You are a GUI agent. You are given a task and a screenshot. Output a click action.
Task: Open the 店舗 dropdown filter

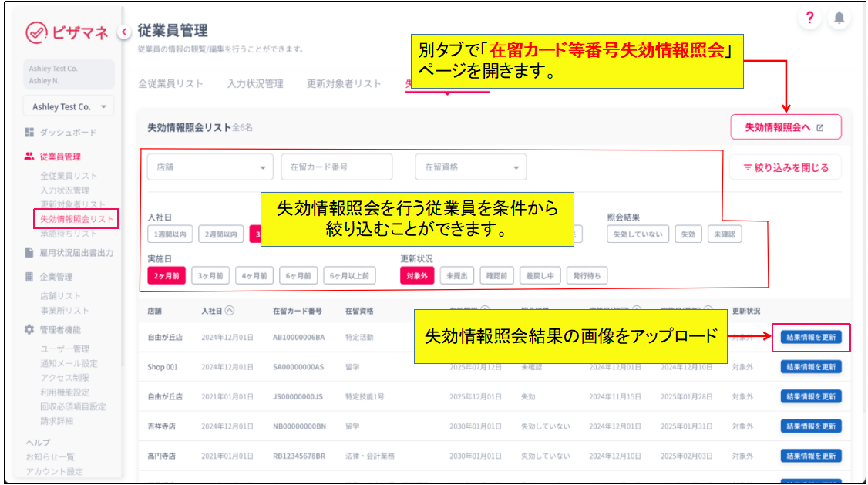(210, 167)
